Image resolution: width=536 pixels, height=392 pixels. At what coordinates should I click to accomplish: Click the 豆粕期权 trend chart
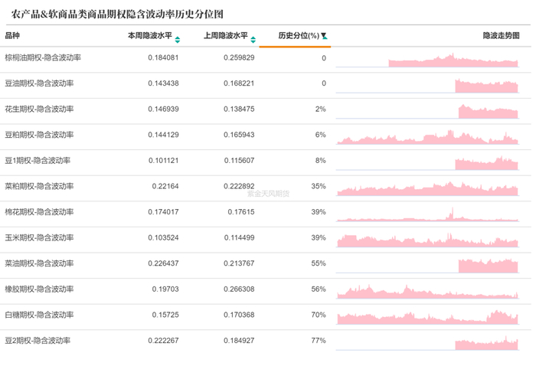point(427,137)
